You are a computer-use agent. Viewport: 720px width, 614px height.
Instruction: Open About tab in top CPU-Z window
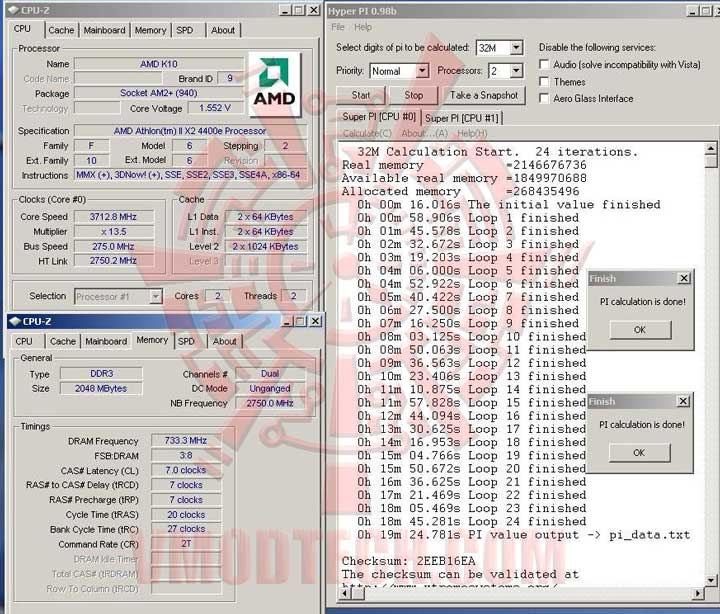[x=223, y=30]
